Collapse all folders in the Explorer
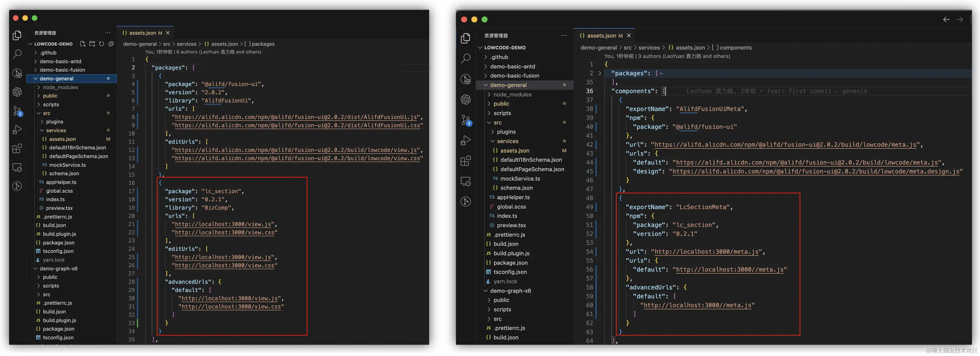980x356 pixels. [x=111, y=44]
